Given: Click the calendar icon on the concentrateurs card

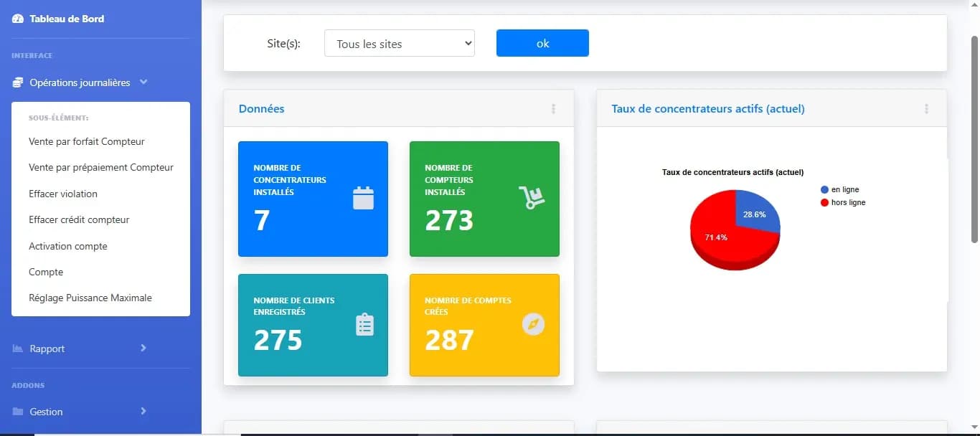Looking at the screenshot, I should (364, 198).
